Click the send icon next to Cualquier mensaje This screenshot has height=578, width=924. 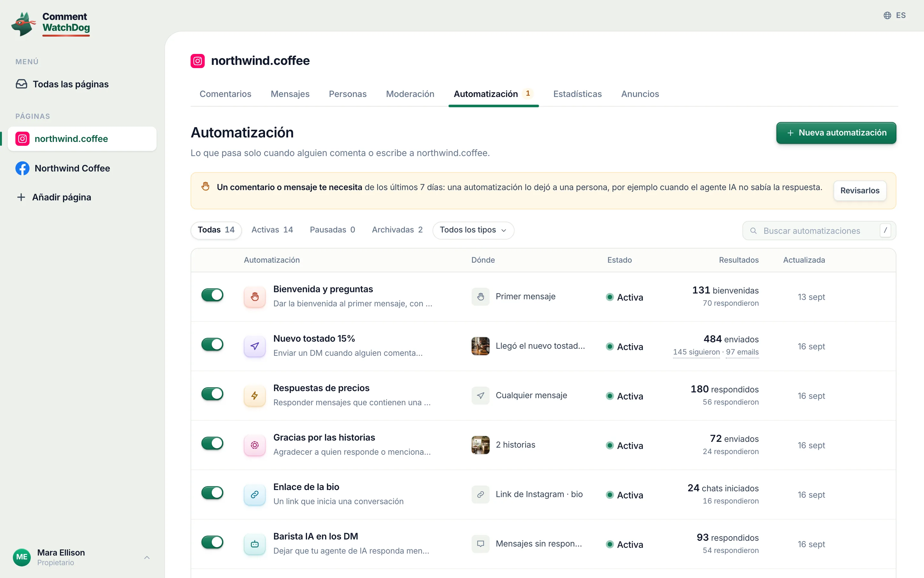coord(480,395)
